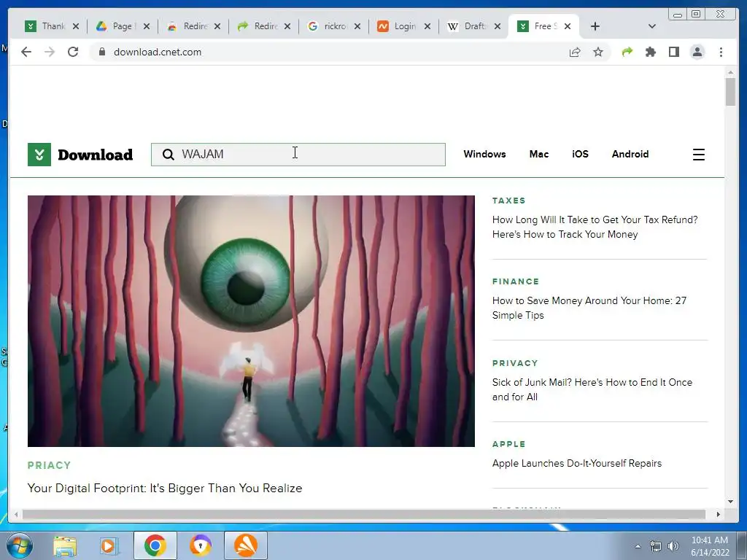Viewport: 747px width, 560px height.
Task: Click the green Download logo icon
Action: (39, 155)
